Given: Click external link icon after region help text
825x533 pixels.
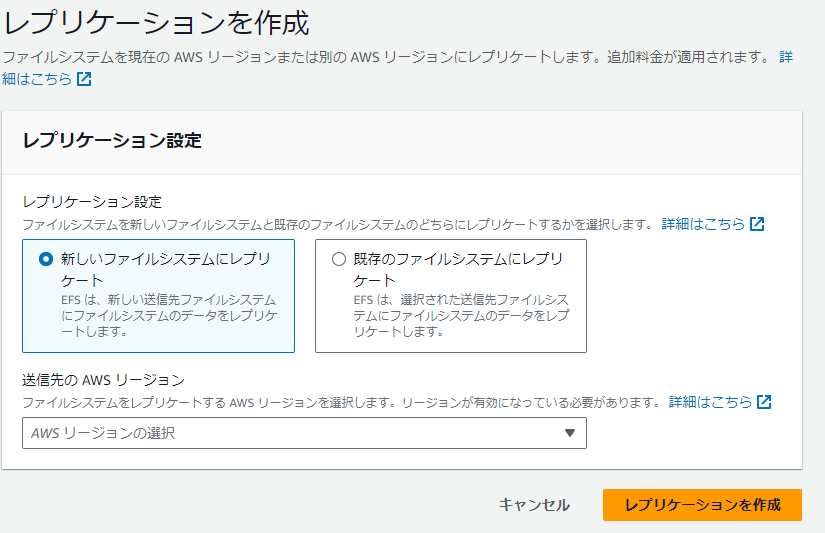Looking at the screenshot, I should 764,402.
